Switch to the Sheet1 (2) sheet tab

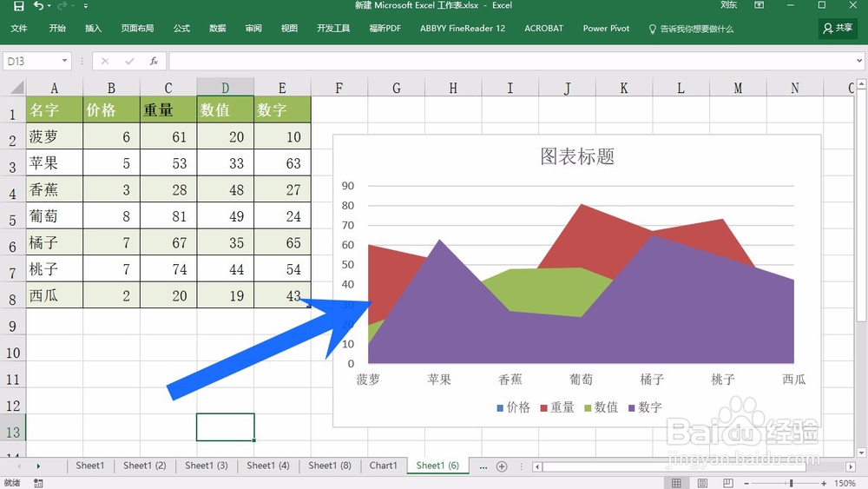click(144, 466)
